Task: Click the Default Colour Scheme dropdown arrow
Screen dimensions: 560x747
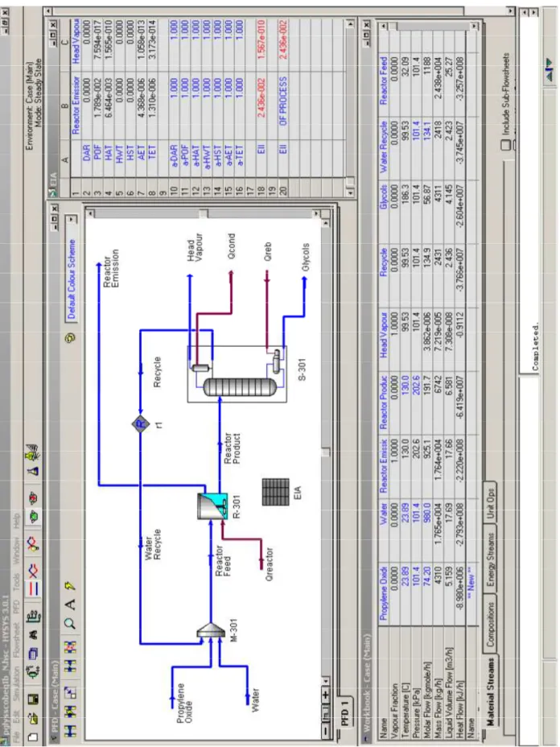Action: pos(72,219)
